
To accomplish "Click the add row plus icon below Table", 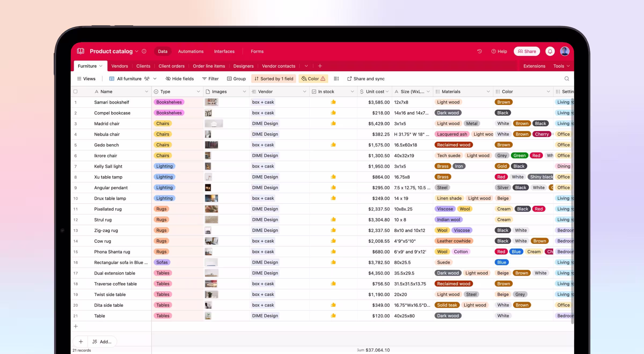I will coord(76,326).
